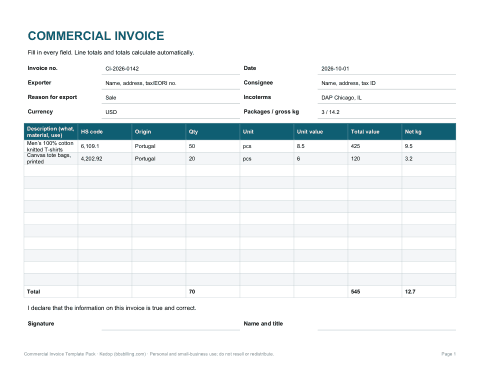Image resolution: width=480 pixels, height=371 pixels.
Task: Click the 'HS code' column header
Action: 105,132
